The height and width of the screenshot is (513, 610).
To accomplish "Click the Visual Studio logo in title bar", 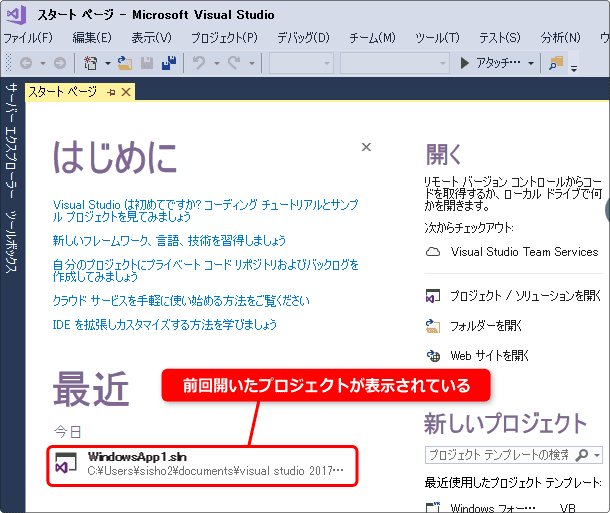I will pyautogui.click(x=16, y=15).
